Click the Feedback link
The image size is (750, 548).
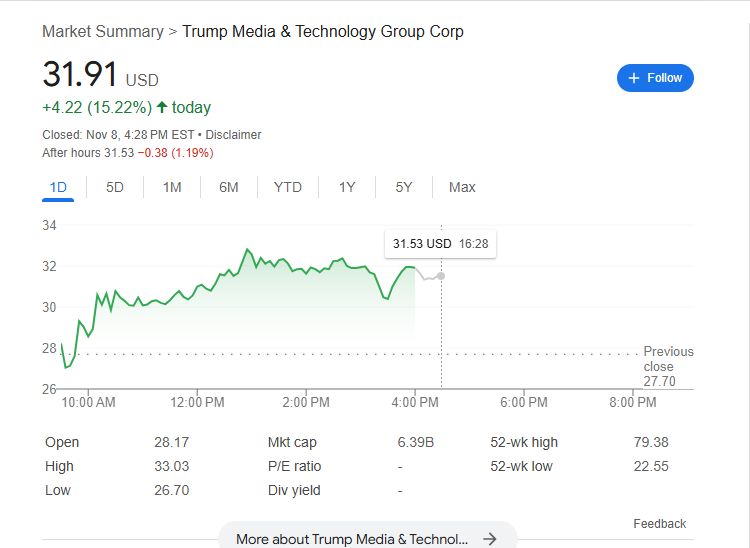(x=659, y=524)
